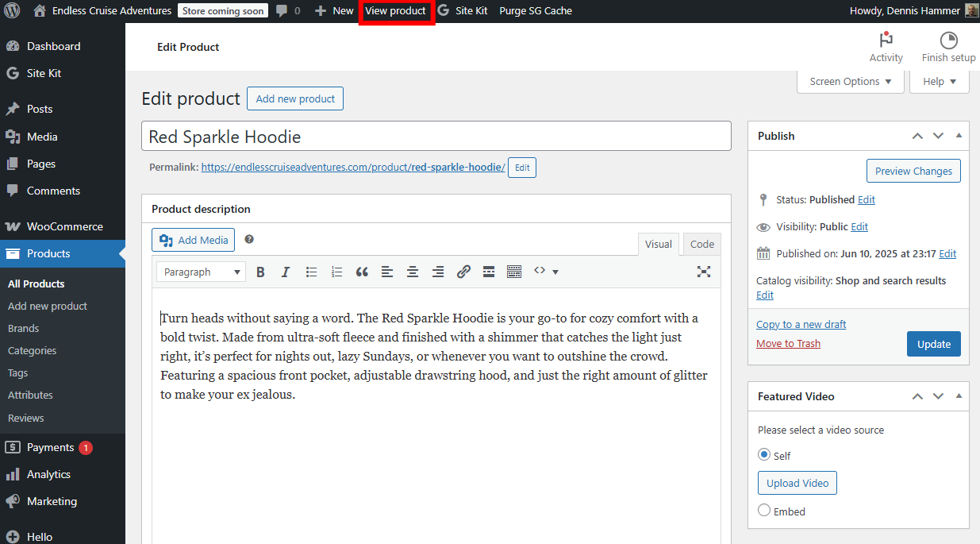
Task: Apply Italic formatting in the editor
Action: tap(286, 271)
